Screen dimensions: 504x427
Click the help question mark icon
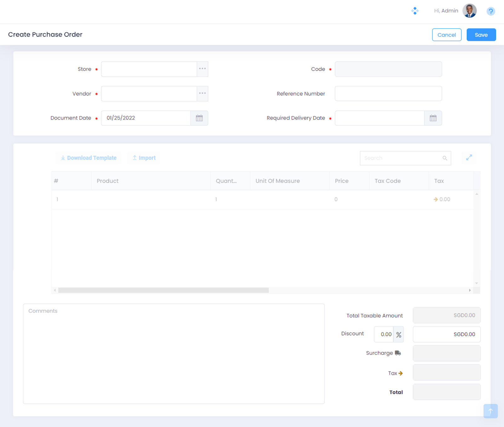(490, 11)
